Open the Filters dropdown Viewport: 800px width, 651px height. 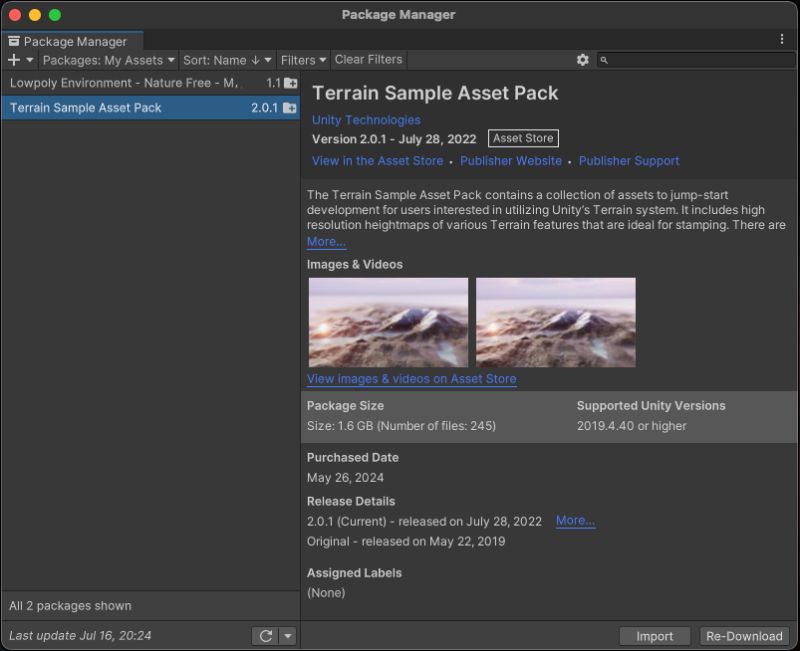click(x=302, y=60)
